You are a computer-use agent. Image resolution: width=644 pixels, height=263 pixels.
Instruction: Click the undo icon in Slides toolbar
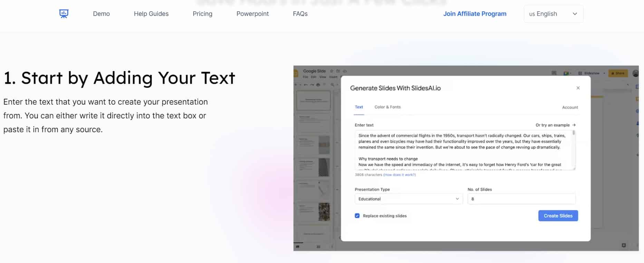point(306,85)
